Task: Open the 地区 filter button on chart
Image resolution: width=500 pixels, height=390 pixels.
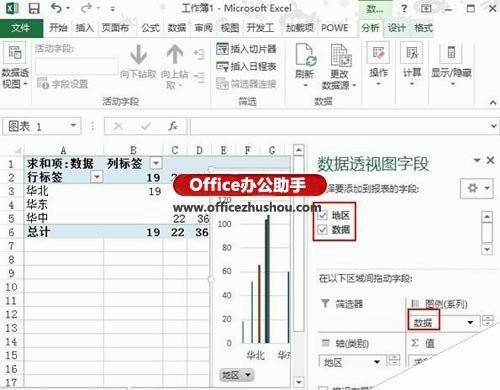Action: 237,375
